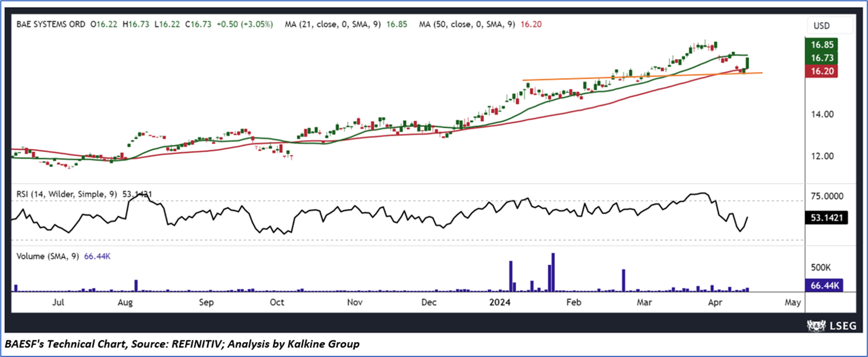Click the tallest volume bar in late January
The width and height of the screenshot is (868, 357).
tap(553, 272)
